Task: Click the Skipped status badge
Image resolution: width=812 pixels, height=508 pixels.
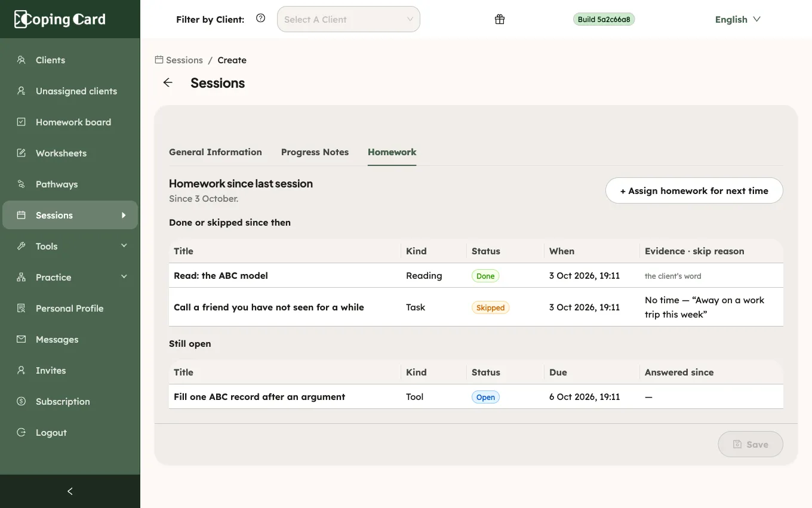Action: pos(490,308)
